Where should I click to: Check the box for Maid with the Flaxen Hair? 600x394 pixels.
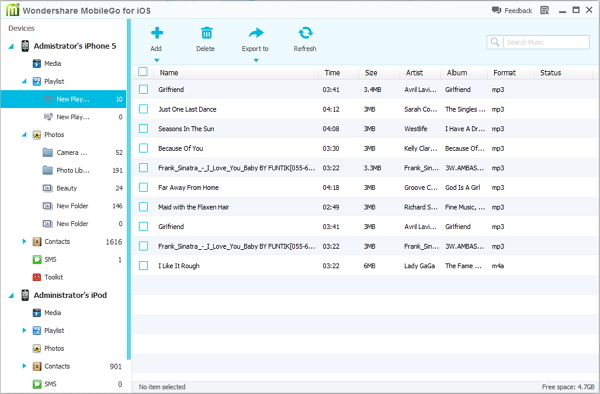(143, 207)
